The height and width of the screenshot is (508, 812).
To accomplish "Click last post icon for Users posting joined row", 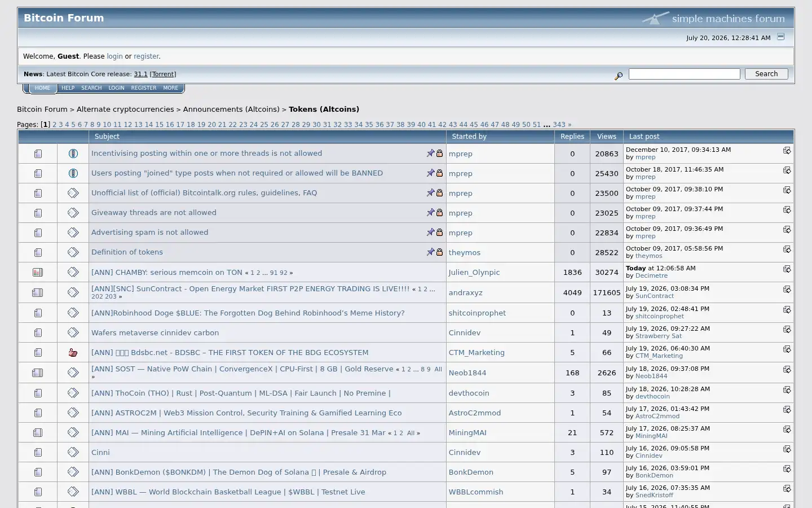I will [x=787, y=170].
